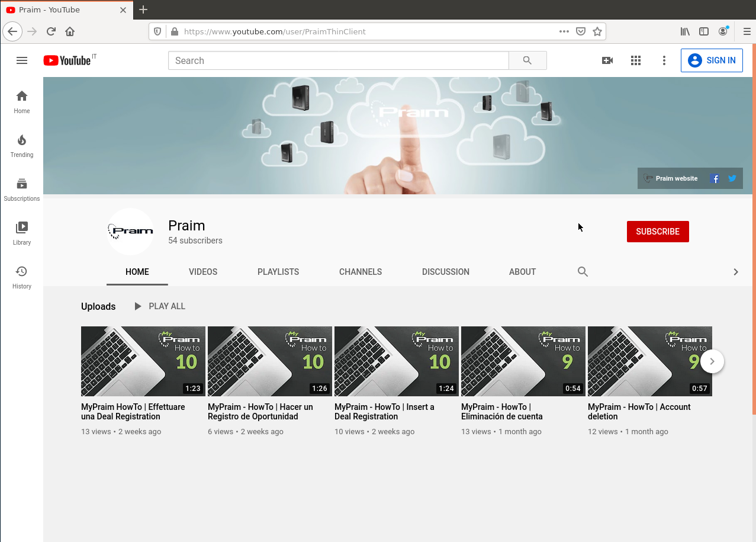The width and height of the screenshot is (756, 542).
Task: Click the Twitter icon on the banner
Action: [732, 178]
